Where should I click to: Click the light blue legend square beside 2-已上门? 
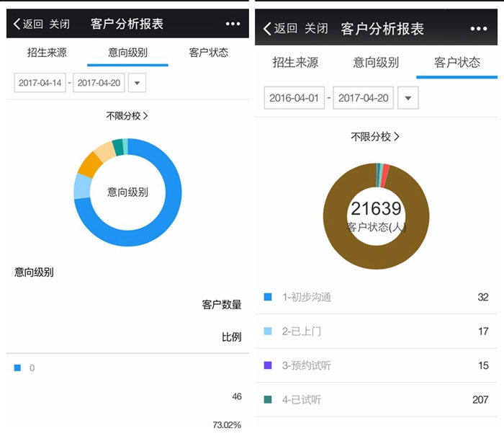point(268,332)
